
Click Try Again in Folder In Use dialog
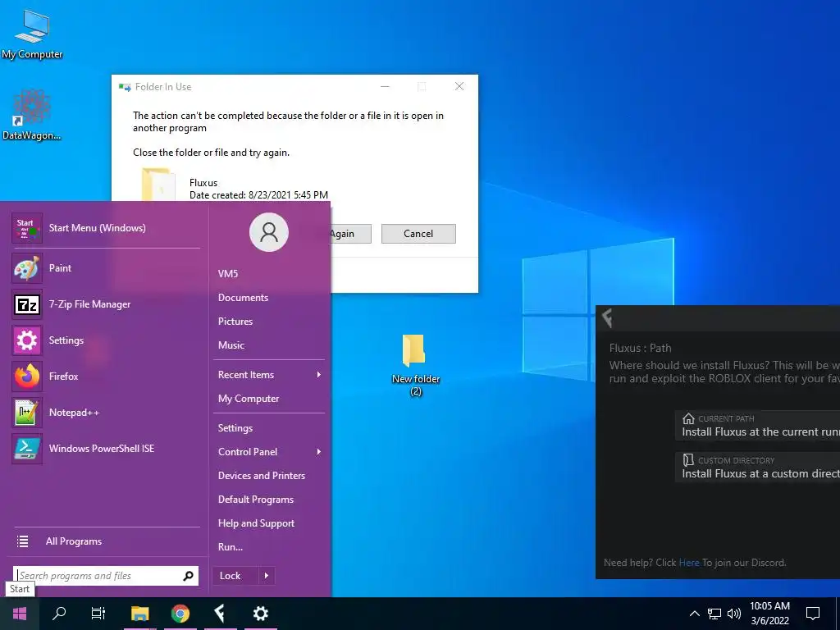point(350,234)
